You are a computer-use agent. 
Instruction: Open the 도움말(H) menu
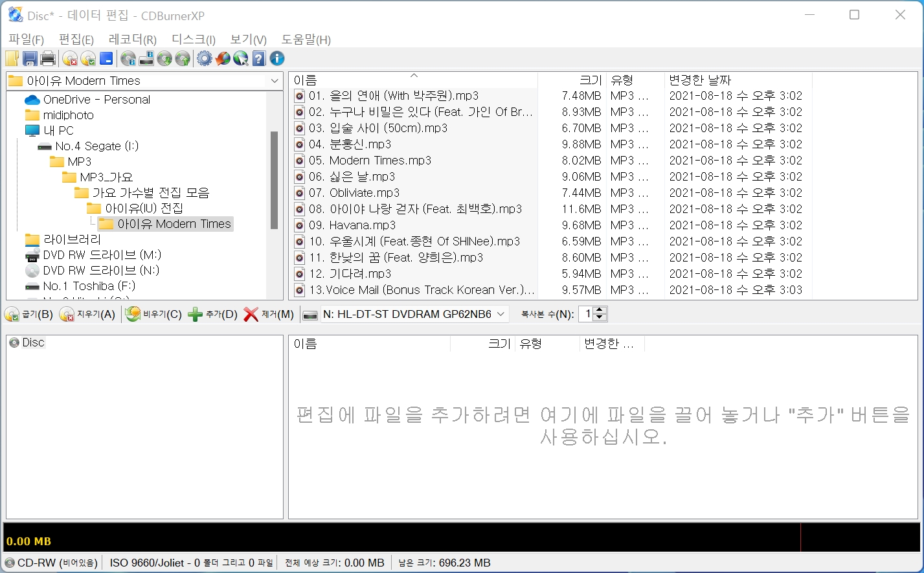306,39
